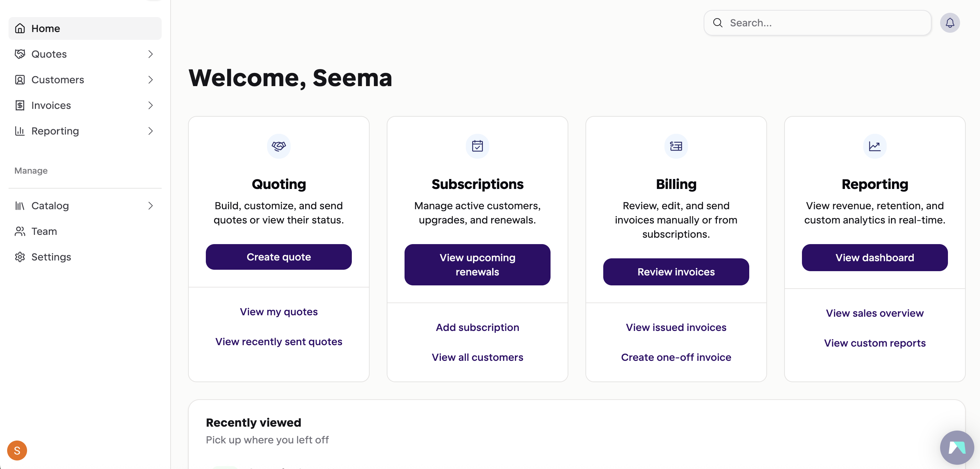Expand the Invoices sidebar section

coord(151,105)
